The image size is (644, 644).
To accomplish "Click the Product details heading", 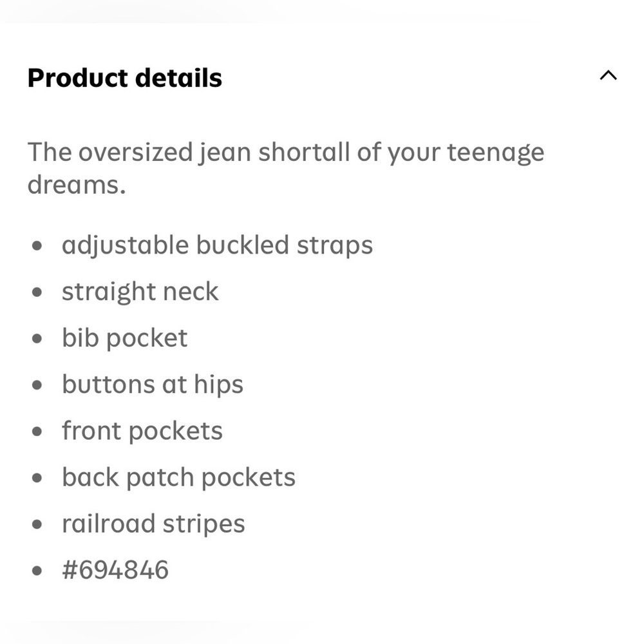I will click(x=125, y=78).
